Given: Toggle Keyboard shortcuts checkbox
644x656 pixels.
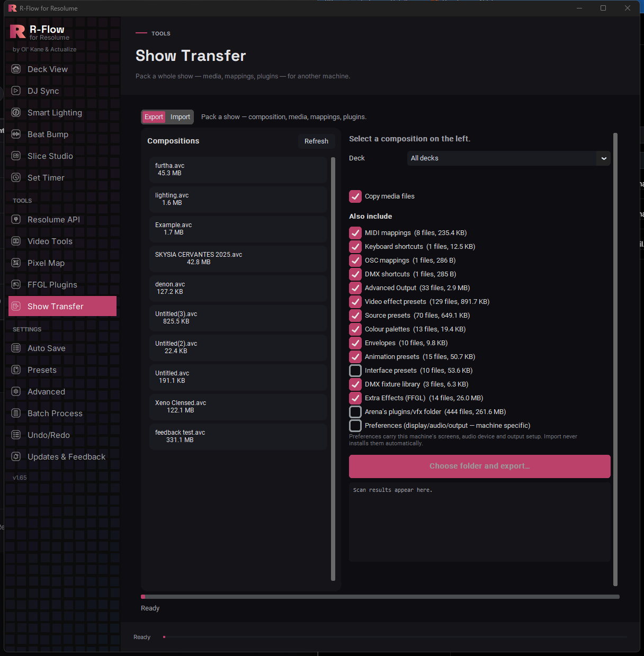Looking at the screenshot, I should (x=355, y=247).
